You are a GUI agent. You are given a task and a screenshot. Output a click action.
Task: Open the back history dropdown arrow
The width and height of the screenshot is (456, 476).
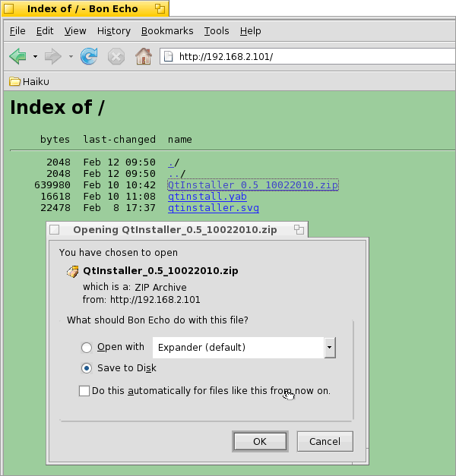(x=35, y=57)
